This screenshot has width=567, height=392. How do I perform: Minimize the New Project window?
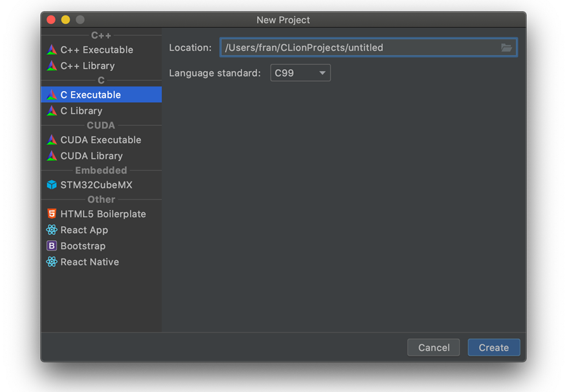point(65,20)
